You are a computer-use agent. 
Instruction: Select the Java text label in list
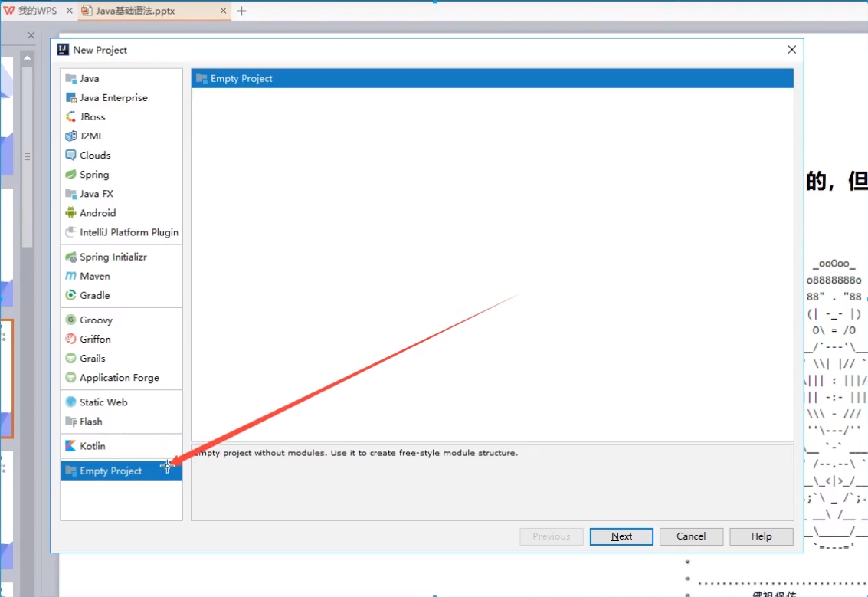pos(89,79)
